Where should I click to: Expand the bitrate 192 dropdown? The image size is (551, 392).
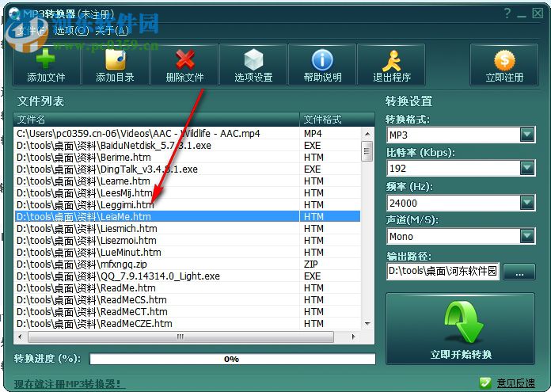526,168
